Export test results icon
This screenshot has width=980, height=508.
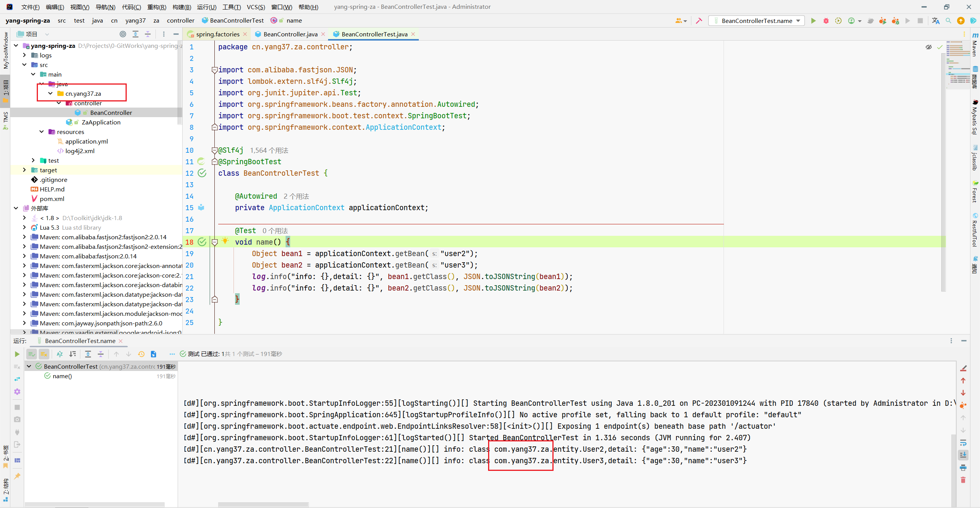click(154, 354)
